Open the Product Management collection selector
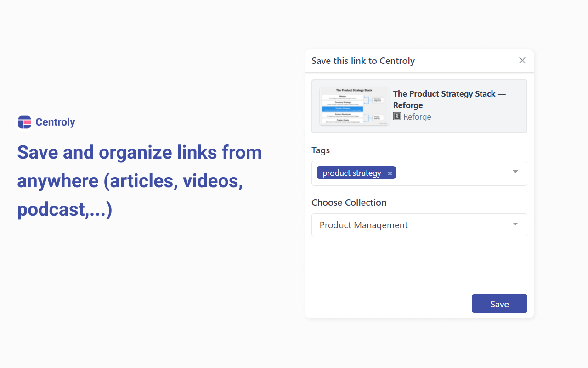 click(364, 225)
